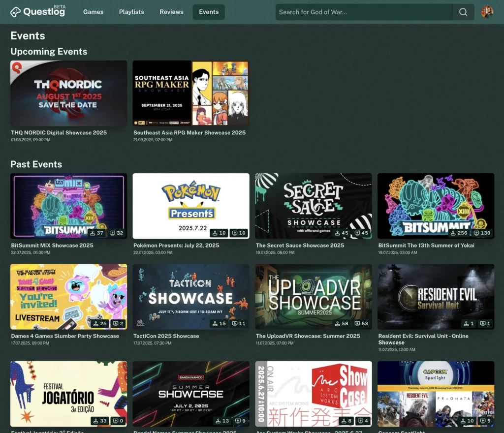
Task: Navigate to the Reviews page
Action: 171,12
